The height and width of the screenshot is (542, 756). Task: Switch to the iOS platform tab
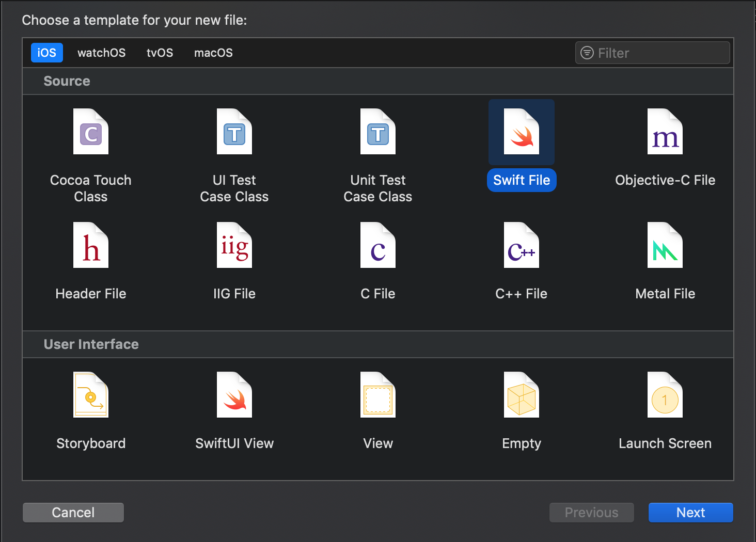tap(47, 53)
